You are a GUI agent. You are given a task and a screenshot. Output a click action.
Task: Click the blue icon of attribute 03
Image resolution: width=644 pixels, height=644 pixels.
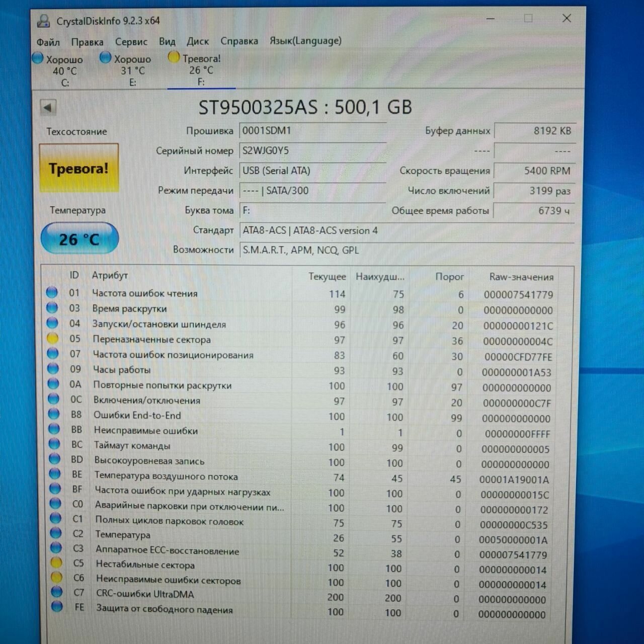(x=52, y=307)
